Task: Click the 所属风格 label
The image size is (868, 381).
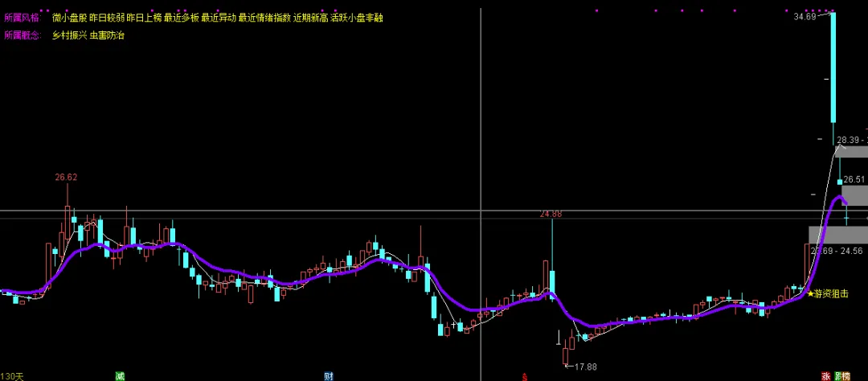Action: click(x=23, y=18)
